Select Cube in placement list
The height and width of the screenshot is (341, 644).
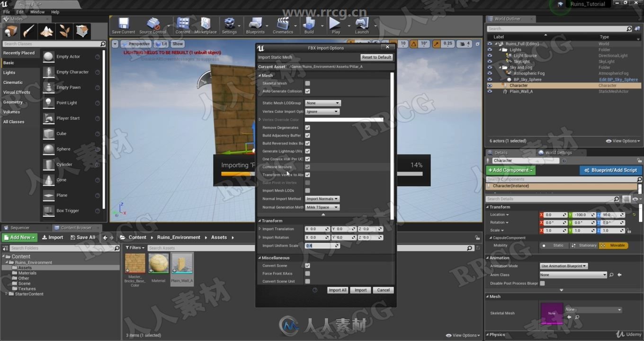click(72, 134)
